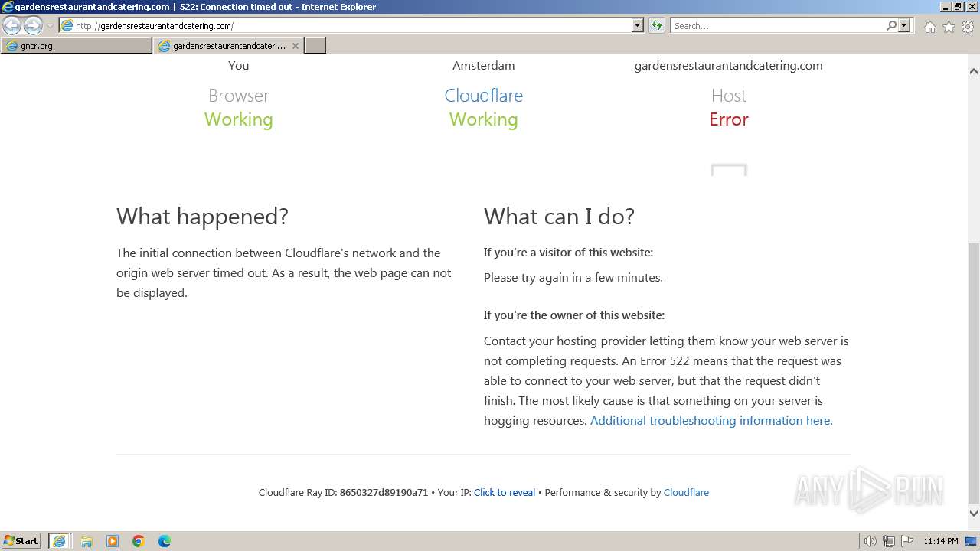Click 'Please try again in a few minutes'

click(x=573, y=278)
